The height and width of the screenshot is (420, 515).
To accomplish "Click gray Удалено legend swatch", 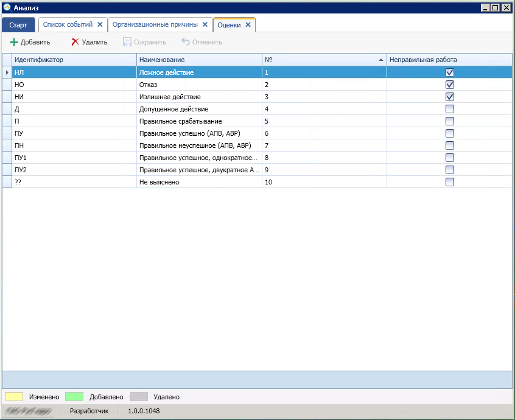I will click(x=139, y=396).
